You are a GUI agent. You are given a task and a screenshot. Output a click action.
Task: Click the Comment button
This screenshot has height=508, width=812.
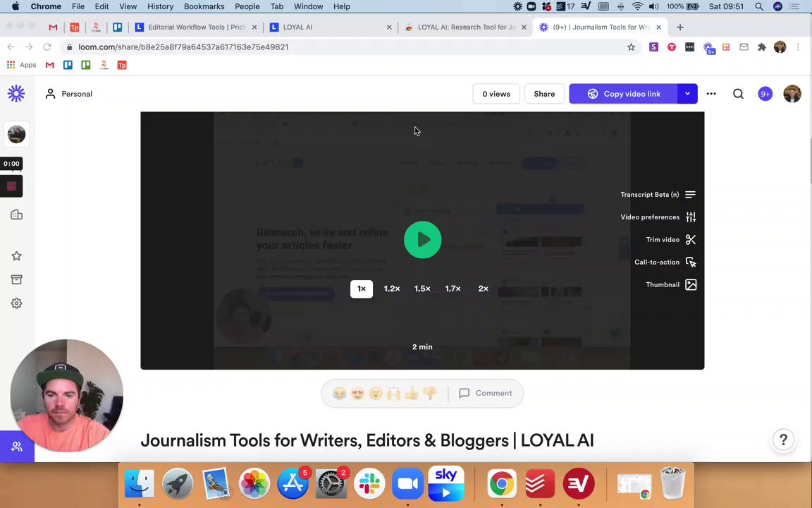485,394
